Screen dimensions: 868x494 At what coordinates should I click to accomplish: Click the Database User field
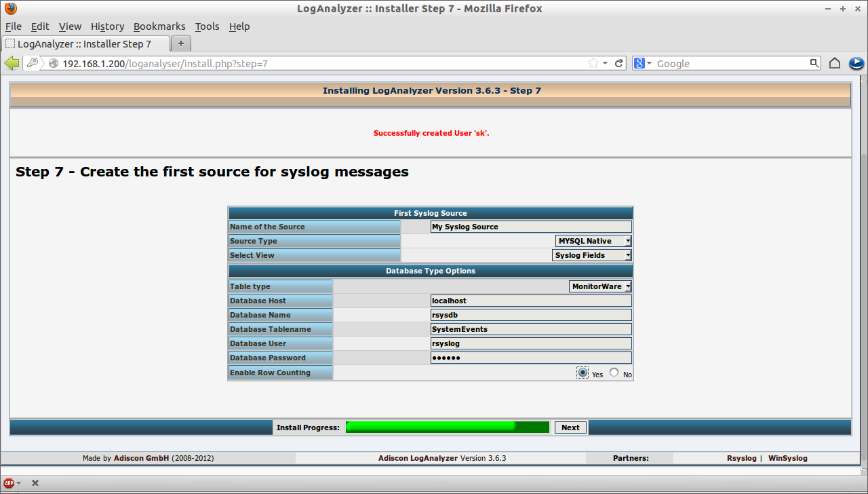click(x=531, y=343)
